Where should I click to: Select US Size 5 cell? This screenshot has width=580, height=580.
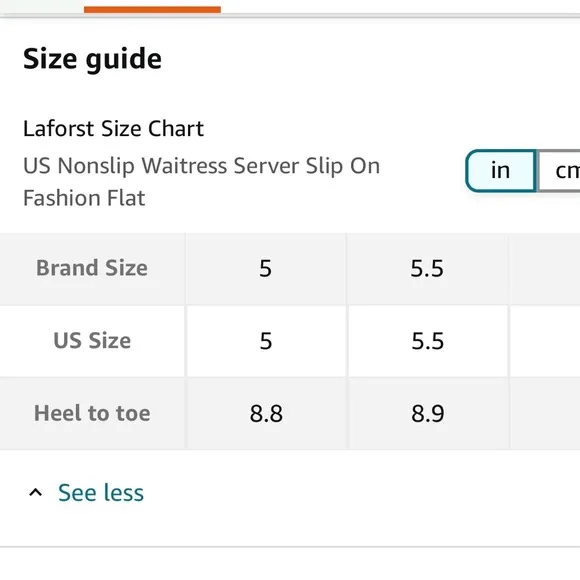point(266,341)
